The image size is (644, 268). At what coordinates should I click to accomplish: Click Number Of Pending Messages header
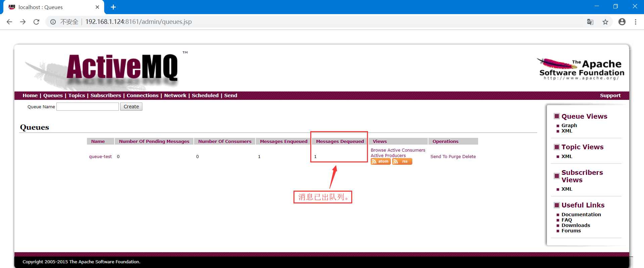coord(154,142)
